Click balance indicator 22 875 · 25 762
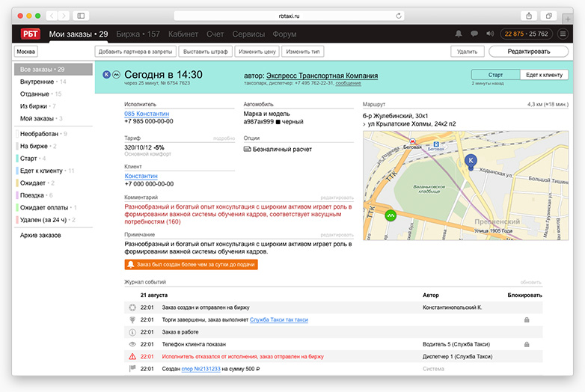The image size is (585, 392). click(527, 34)
